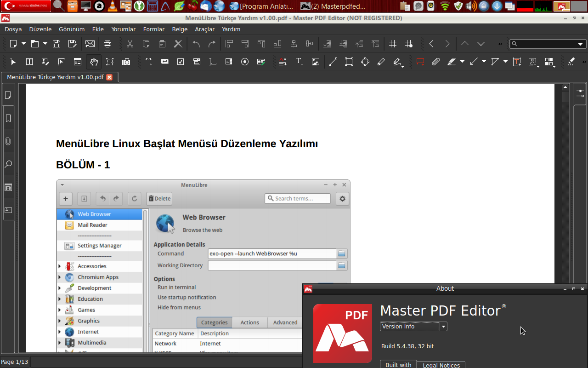Click the Save As icon

pos(72,44)
